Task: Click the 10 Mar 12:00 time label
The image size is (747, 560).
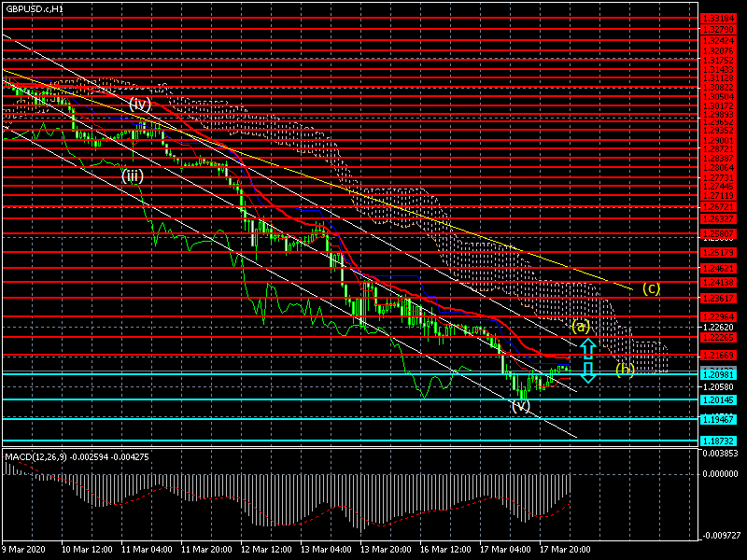Action: (87, 549)
